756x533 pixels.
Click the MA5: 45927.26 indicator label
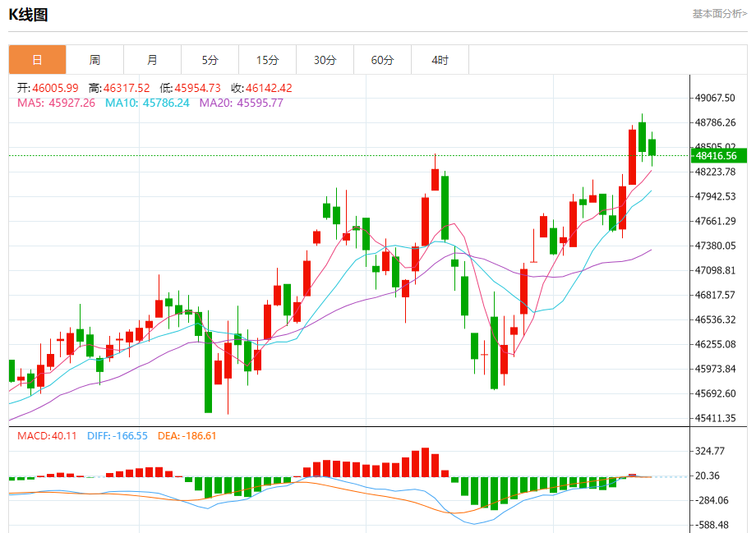pos(56,103)
